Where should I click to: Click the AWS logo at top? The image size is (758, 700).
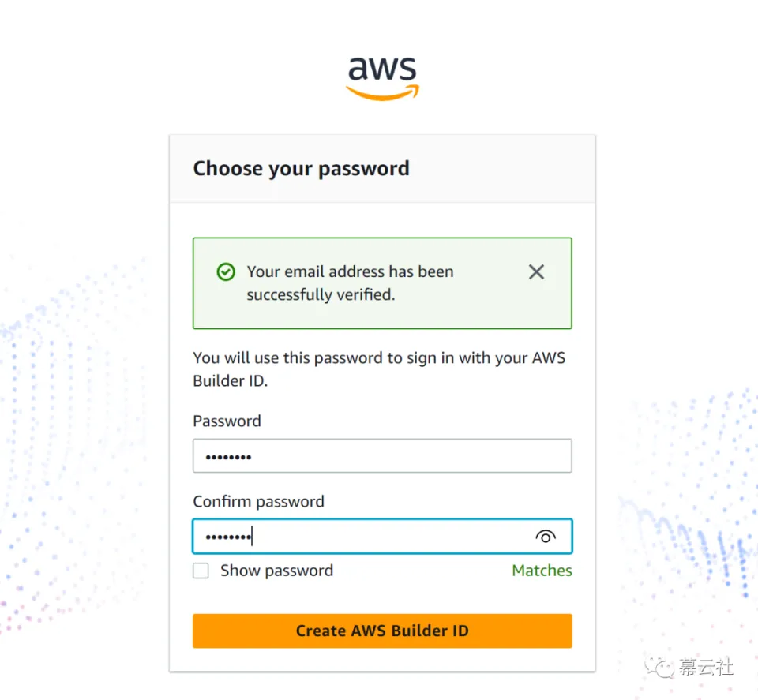tap(382, 79)
